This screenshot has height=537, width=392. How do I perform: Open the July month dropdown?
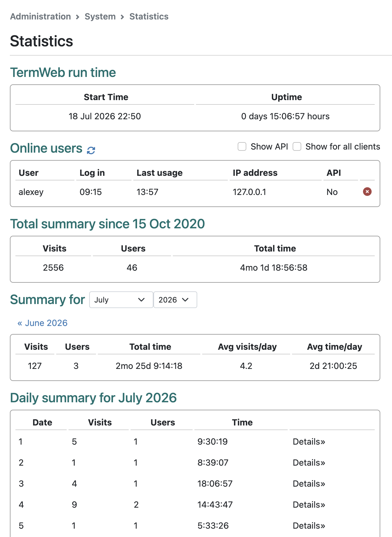click(x=121, y=300)
